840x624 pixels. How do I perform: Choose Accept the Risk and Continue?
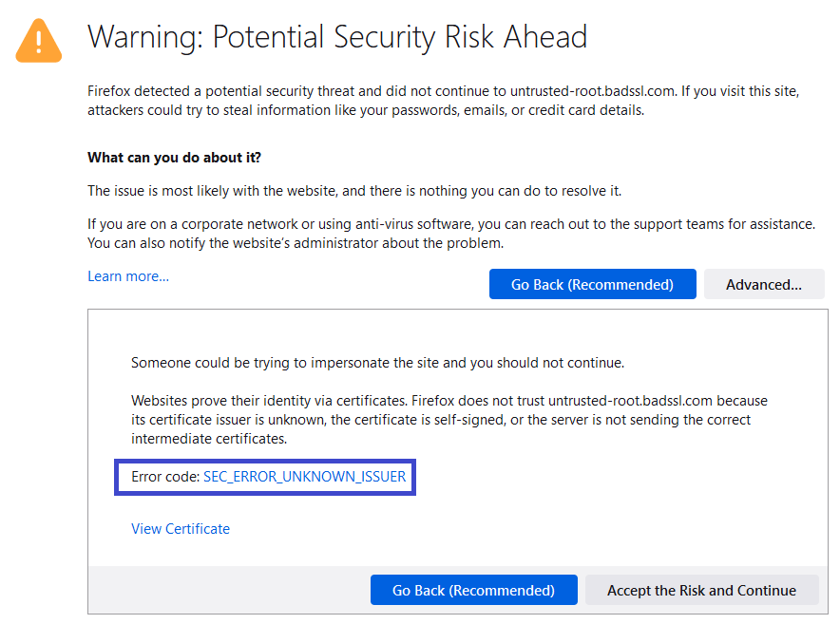[x=701, y=590]
